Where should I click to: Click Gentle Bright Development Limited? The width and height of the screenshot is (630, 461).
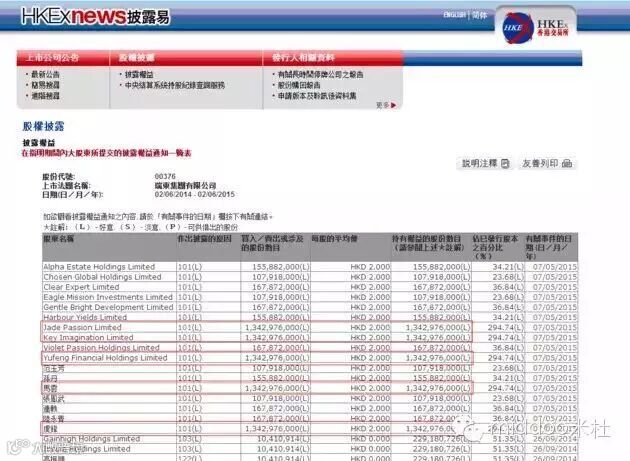click(108, 307)
